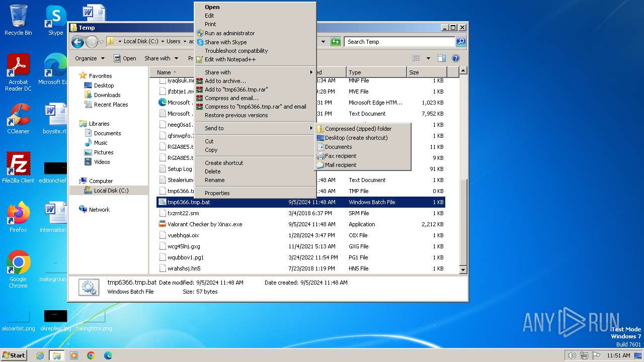Click the toolbar Open button

click(x=125, y=58)
